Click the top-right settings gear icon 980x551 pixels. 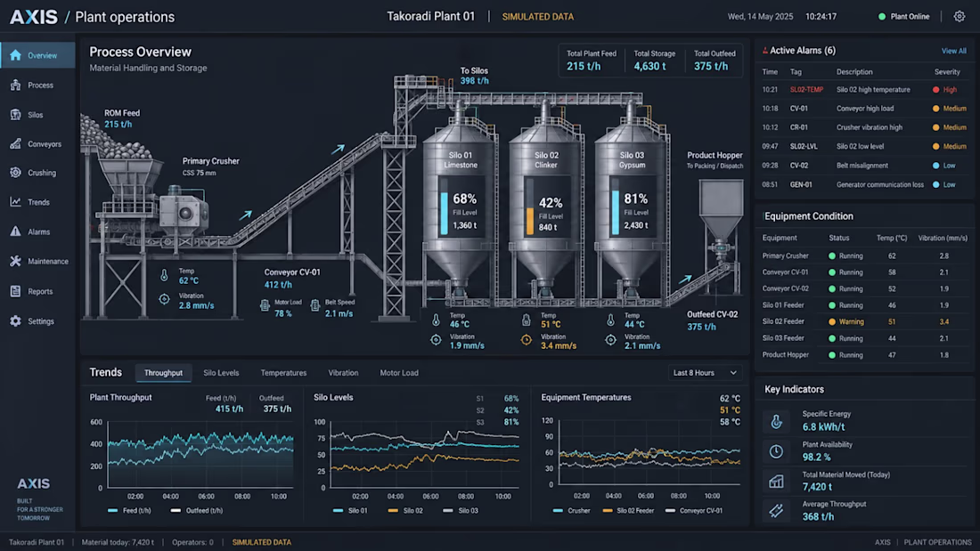(x=960, y=16)
